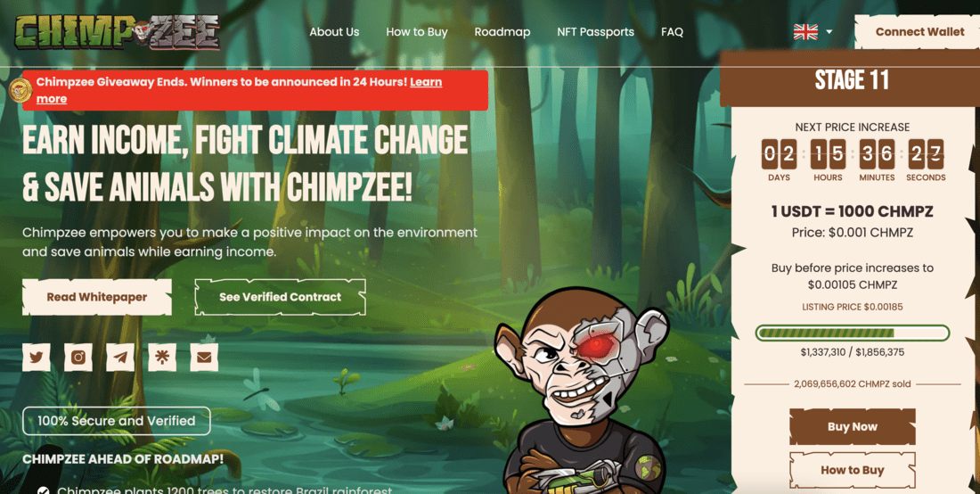Open the Roadmap nav item
Viewport: 980px width, 494px height.
502,32
